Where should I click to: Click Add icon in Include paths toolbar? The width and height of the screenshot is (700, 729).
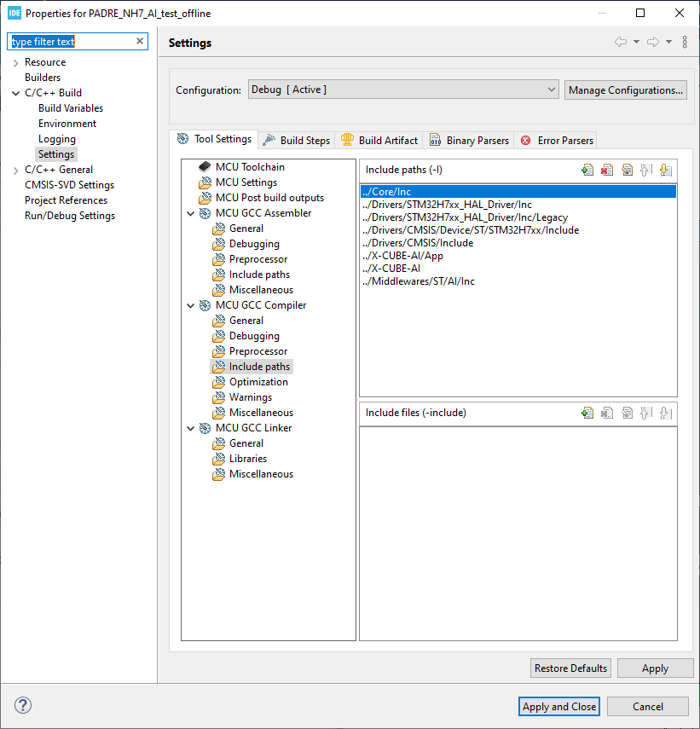[x=587, y=171]
